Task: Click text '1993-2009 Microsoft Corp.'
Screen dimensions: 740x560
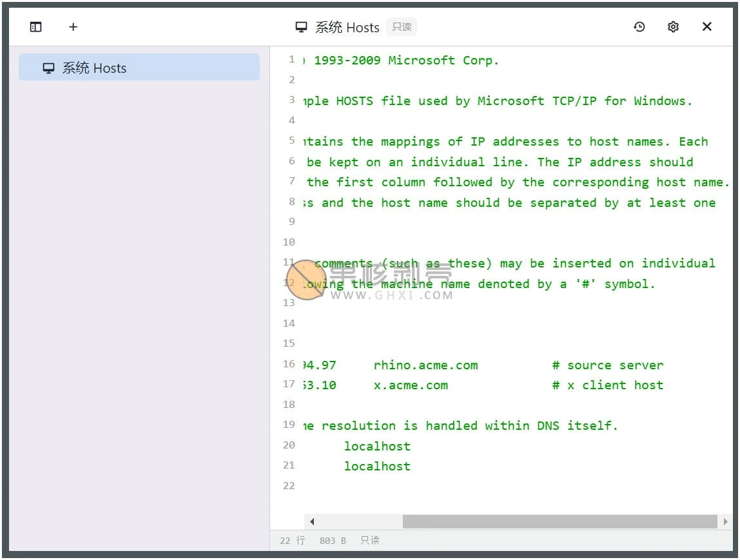Action: coord(406,61)
